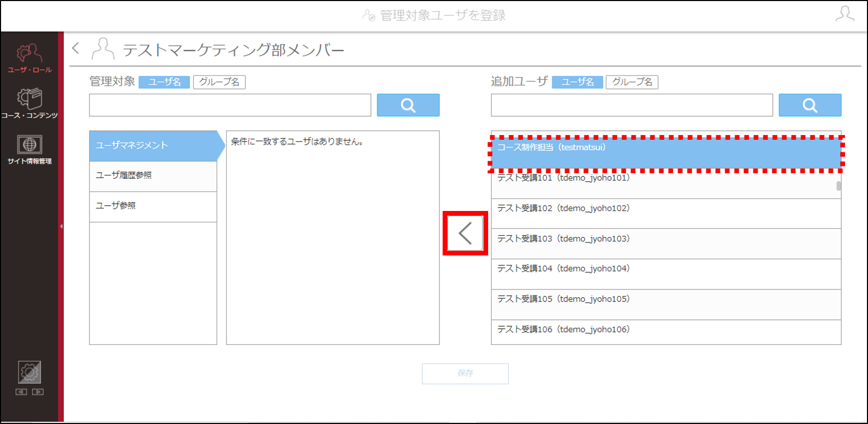The image size is (868, 424).
Task: Select グループ名 toggle under 管理対象
Action: [x=219, y=82]
